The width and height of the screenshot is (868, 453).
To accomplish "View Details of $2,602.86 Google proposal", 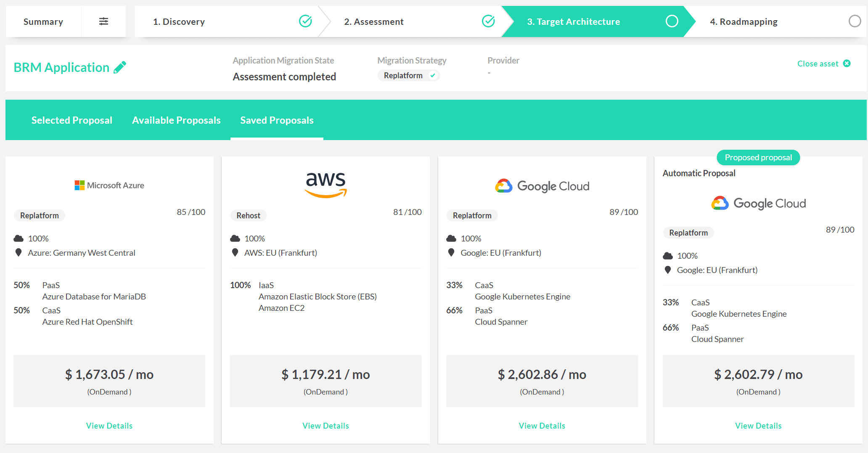I will coord(542,426).
